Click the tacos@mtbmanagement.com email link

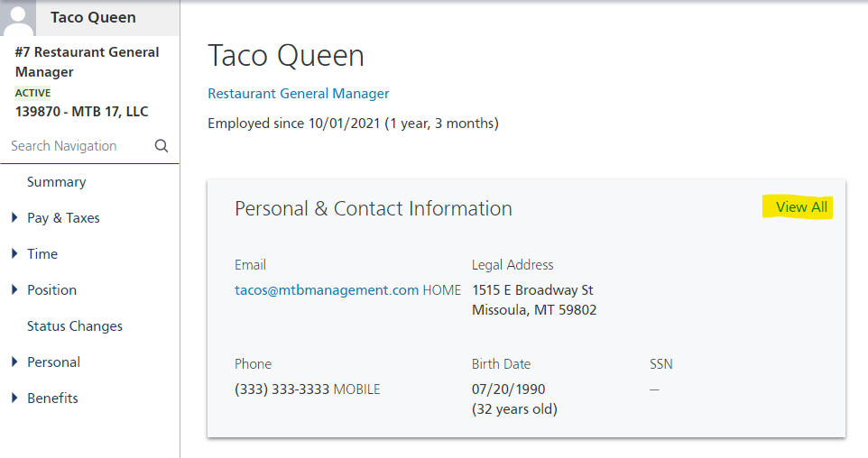pos(327,290)
